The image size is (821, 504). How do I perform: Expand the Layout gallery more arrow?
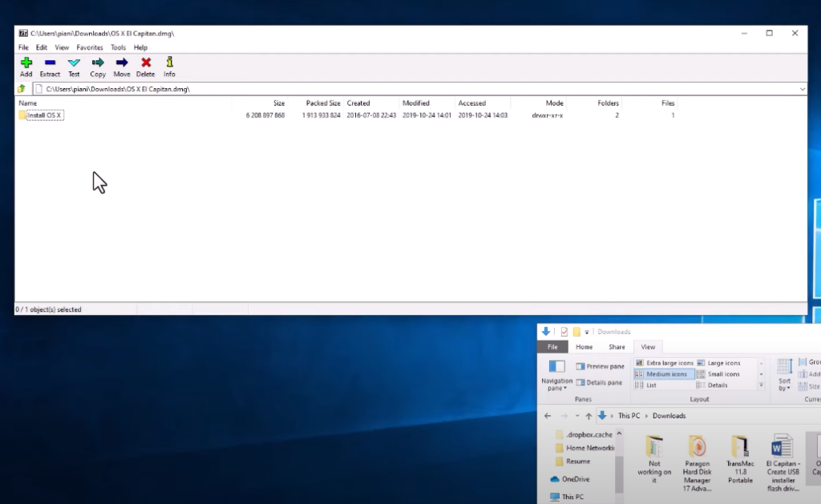pyautogui.click(x=762, y=385)
